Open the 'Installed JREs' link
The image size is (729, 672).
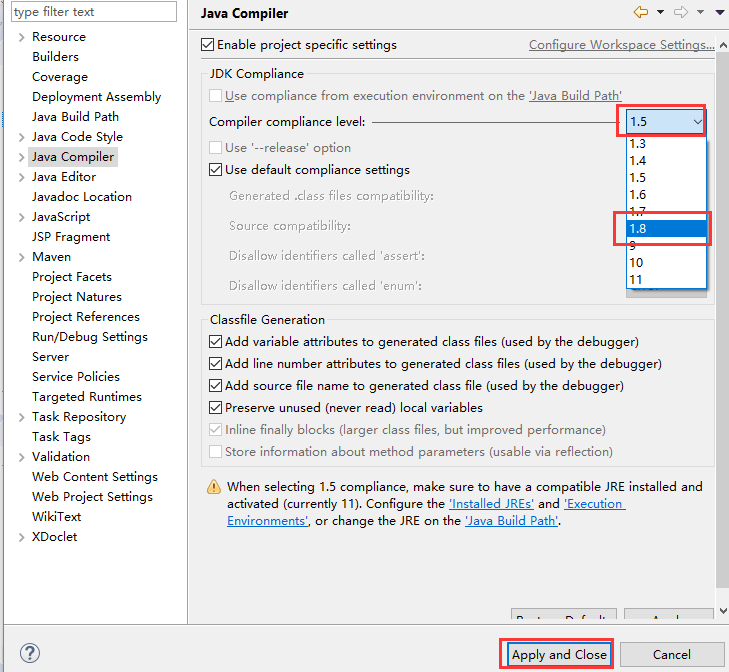point(491,504)
